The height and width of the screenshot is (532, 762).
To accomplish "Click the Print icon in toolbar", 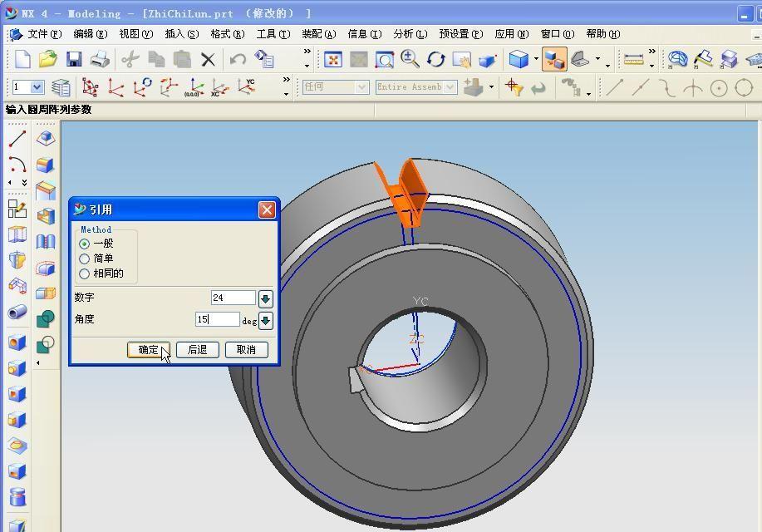I will point(100,59).
